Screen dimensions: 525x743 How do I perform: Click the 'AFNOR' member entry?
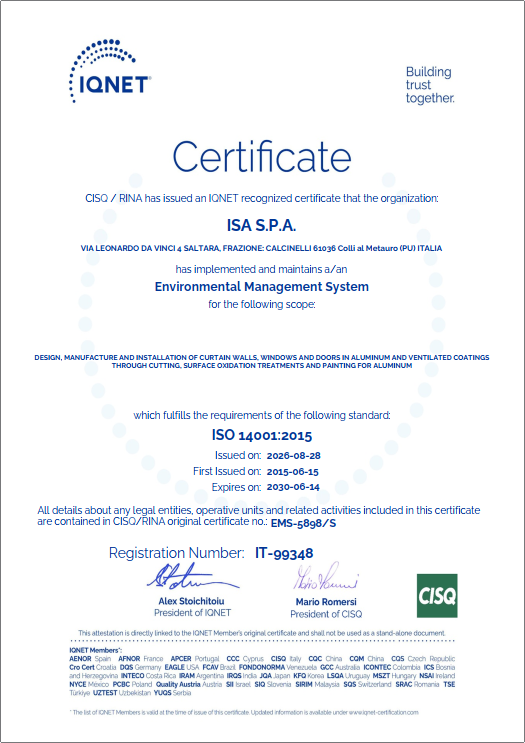pos(141,659)
